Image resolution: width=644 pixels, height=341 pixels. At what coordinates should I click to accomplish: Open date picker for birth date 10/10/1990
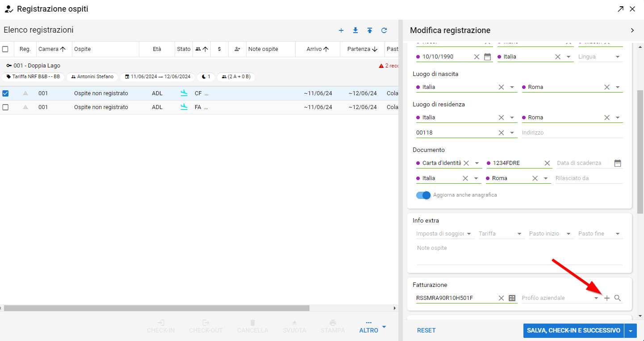pyautogui.click(x=488, y=57)
